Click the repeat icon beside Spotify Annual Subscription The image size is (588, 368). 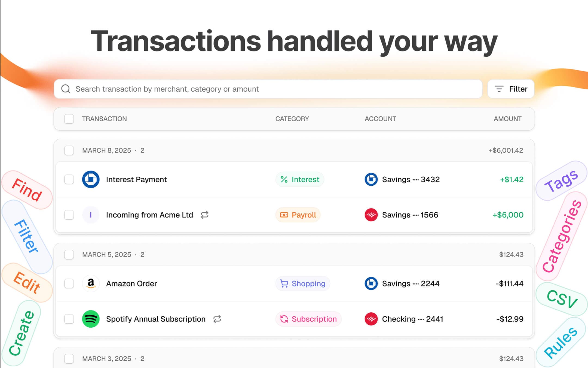[217, 319]
